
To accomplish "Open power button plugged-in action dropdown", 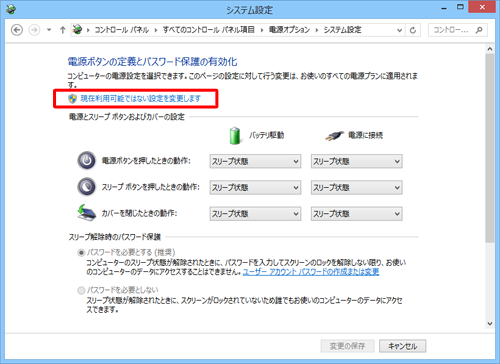I will tap(357, 161).
